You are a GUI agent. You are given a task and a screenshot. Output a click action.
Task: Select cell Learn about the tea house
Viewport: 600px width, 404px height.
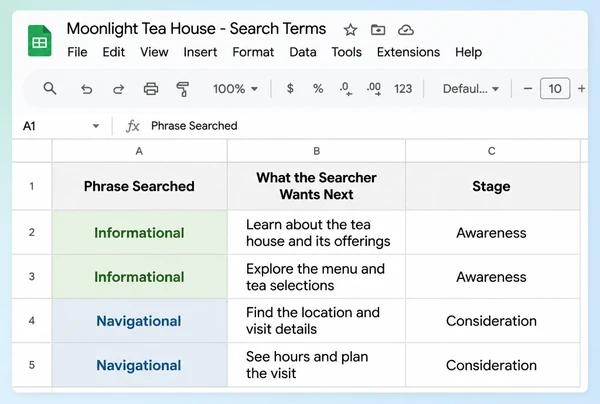[x=316, y=232]
